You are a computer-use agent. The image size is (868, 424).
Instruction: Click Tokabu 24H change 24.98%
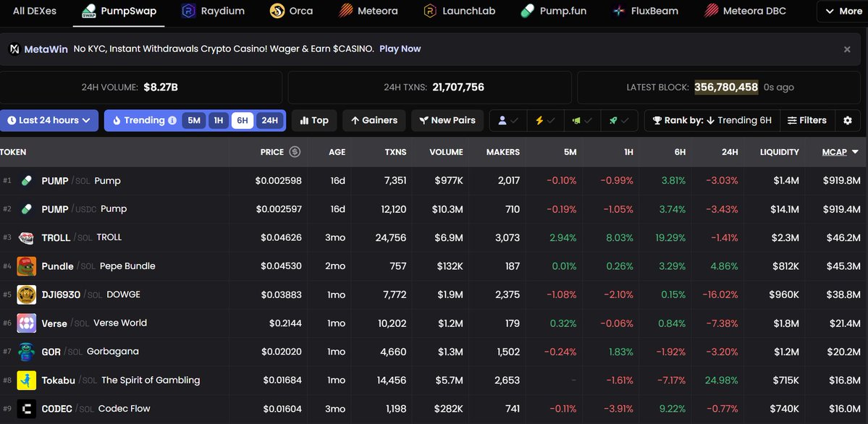point(721,381)
